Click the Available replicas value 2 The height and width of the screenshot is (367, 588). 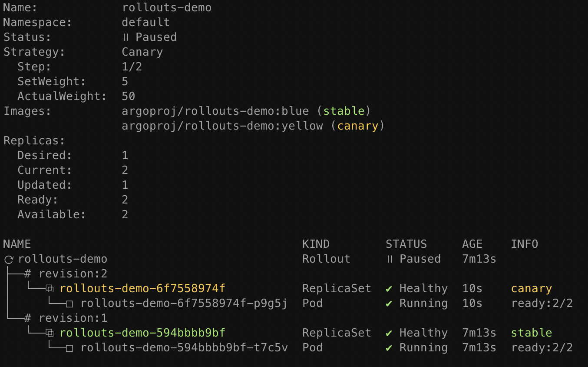pyautogui.click(x=125, y=215)
